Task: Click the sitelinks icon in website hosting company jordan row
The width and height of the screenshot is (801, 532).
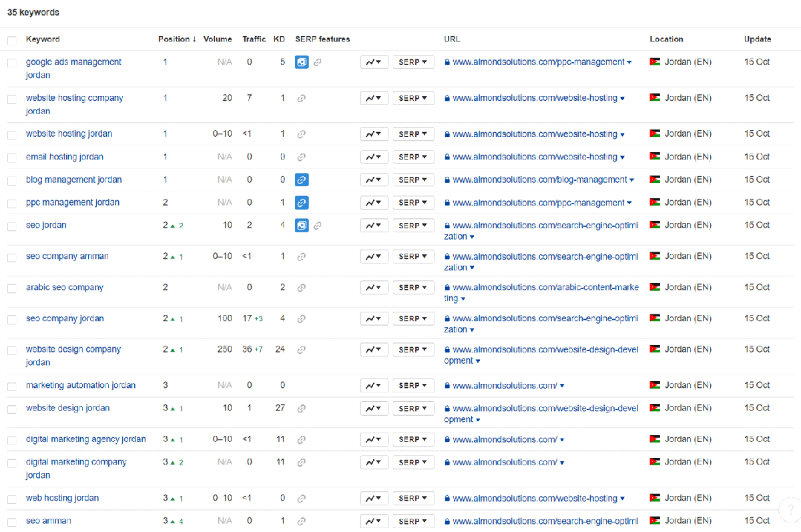Action: point(302,98)
